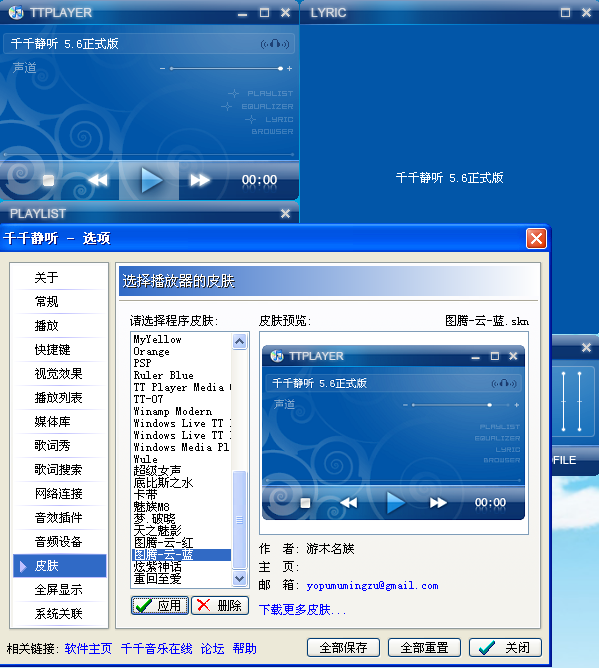Click the author email address link

pos(372,586)
